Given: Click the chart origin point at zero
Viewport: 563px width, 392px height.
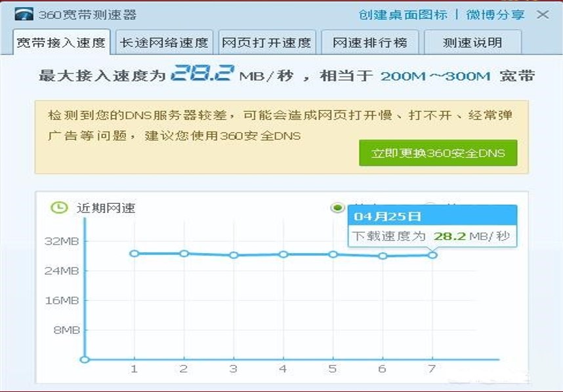Looking at the screenshot, I should click(x=84, y=359).
